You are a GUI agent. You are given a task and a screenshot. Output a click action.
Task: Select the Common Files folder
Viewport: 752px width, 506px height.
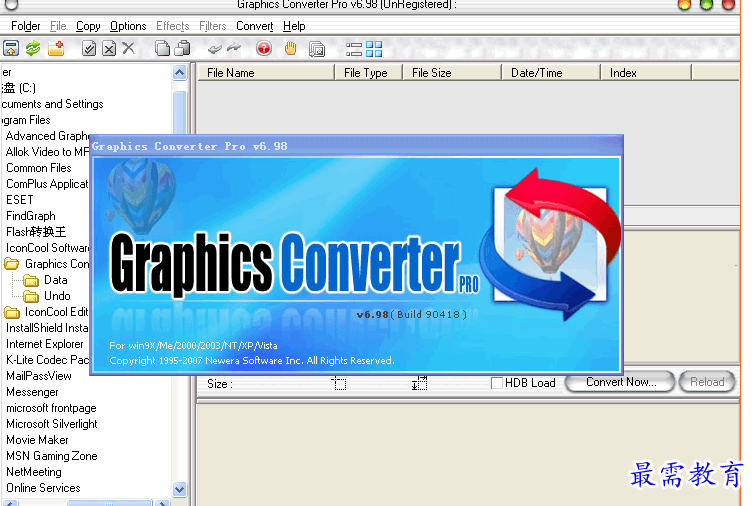(x=38, y=168)
